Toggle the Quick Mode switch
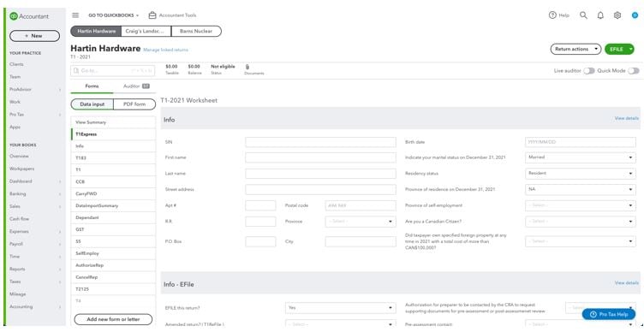 point(634,70)
